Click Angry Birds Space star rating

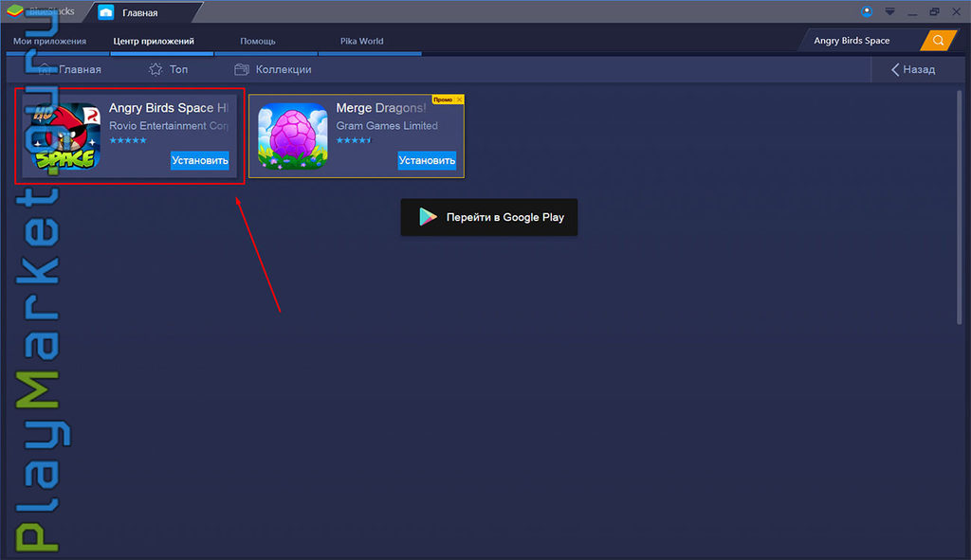[x=128, y=140]
